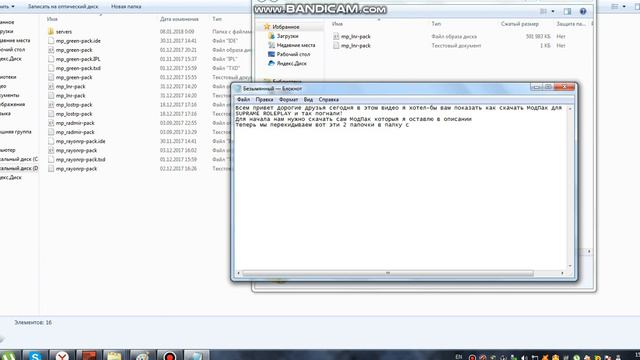Sort left Explorer by 'Дата изменения' column
Image resolution: width=640 pixels, height=360 pixels.
pyautogui.click(x=179, y=19)
